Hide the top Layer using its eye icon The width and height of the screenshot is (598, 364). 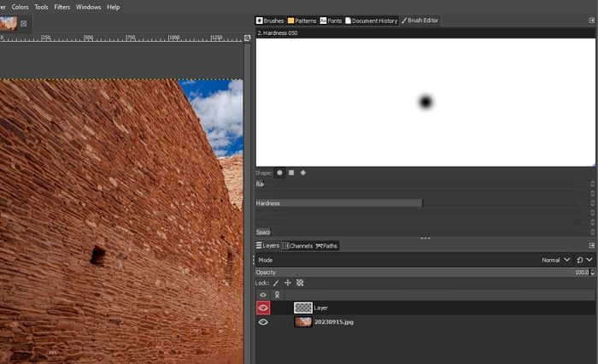[263, 308]
